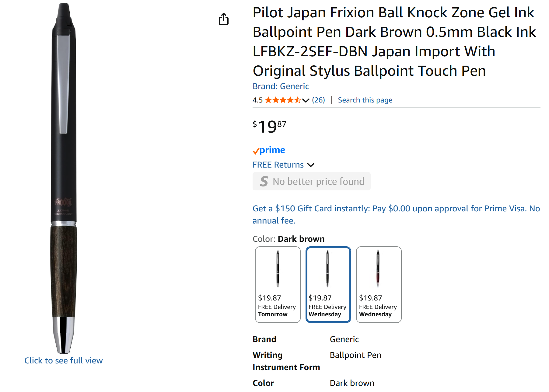
Task: Click the Color: Dark brown label
Action: click(x=288, y=239)
